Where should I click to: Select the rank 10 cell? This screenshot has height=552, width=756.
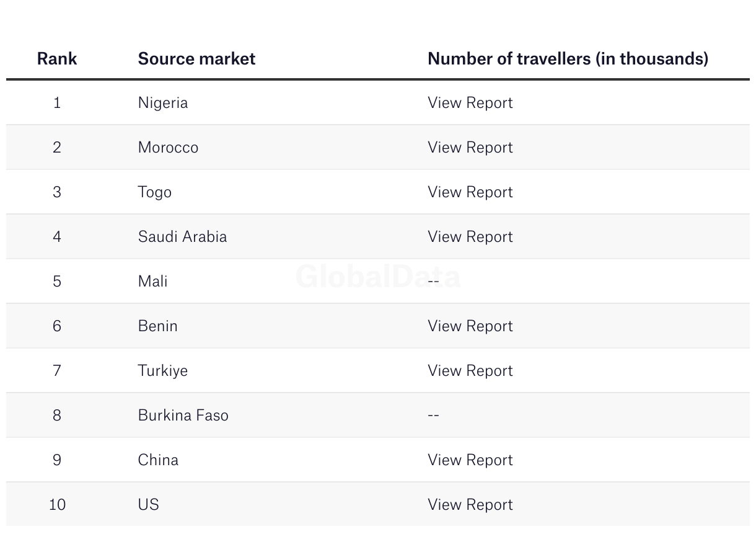[x=57, y=505]
